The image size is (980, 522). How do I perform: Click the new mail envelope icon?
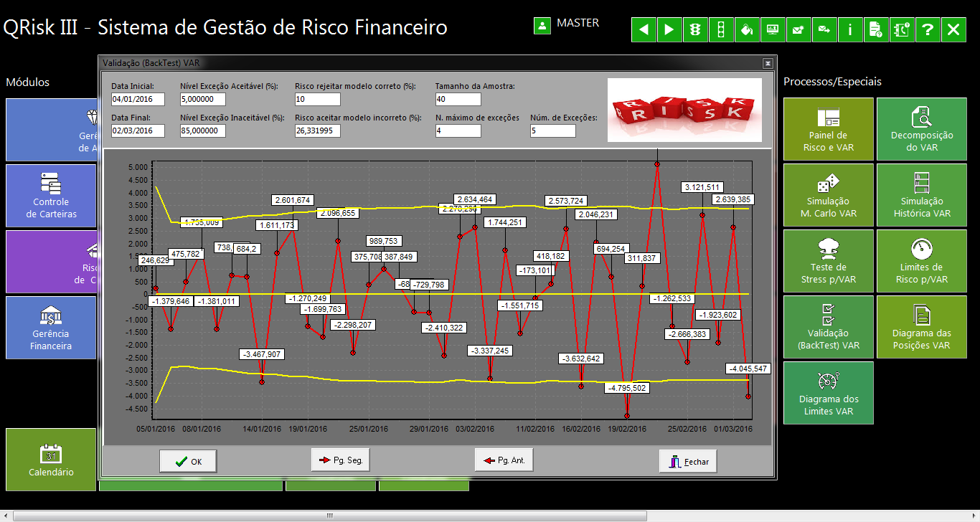coord(798,29)
